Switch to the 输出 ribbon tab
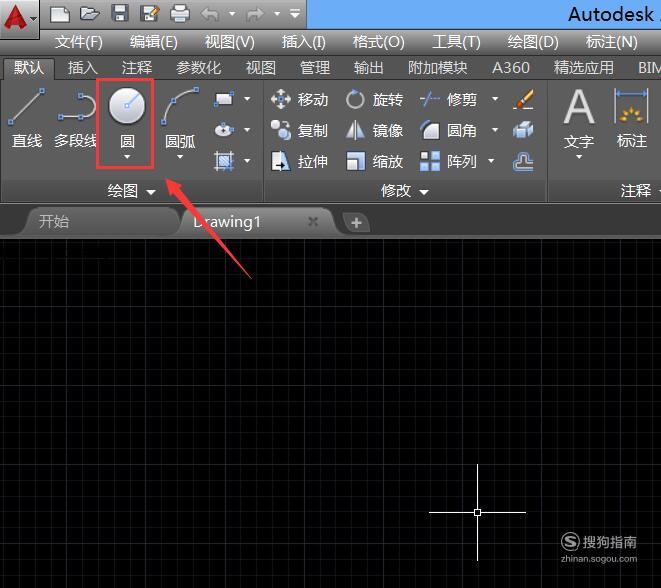The width and height of the screenshot is (661, 588). 369,67
